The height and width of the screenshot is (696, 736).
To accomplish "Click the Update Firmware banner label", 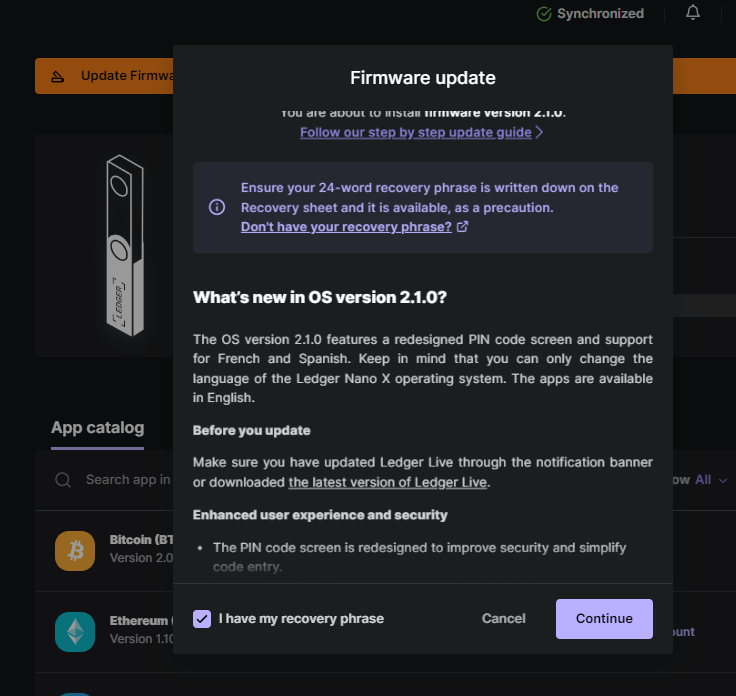I will coord(125,76).
